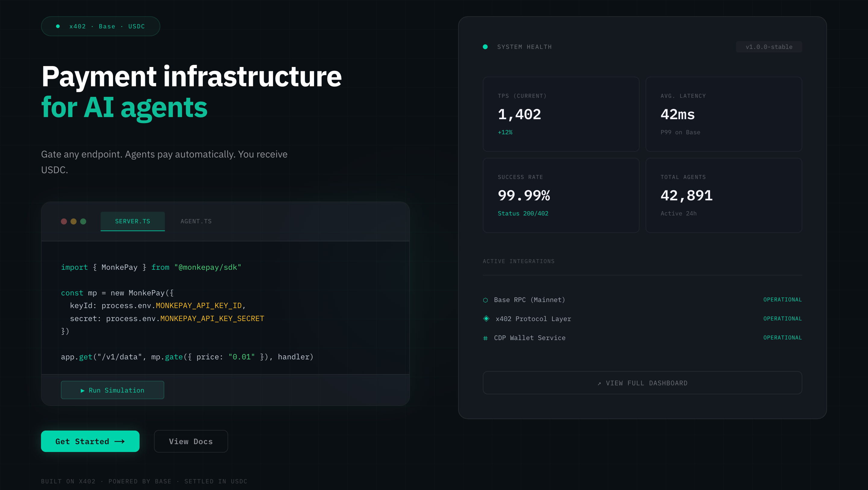Viewport: 868px width, 490px height.
Task: Select the Avg. Latency stat card
Action: click(x=723, y=114)
